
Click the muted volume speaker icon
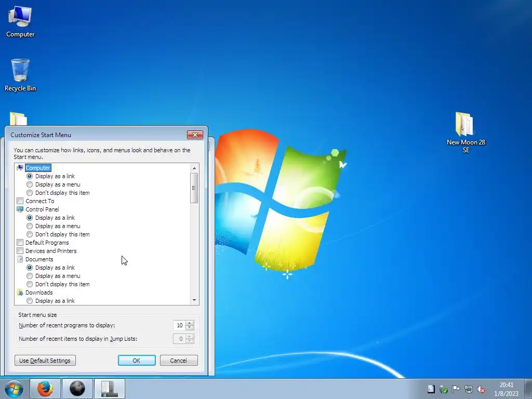tap(481, 389)
